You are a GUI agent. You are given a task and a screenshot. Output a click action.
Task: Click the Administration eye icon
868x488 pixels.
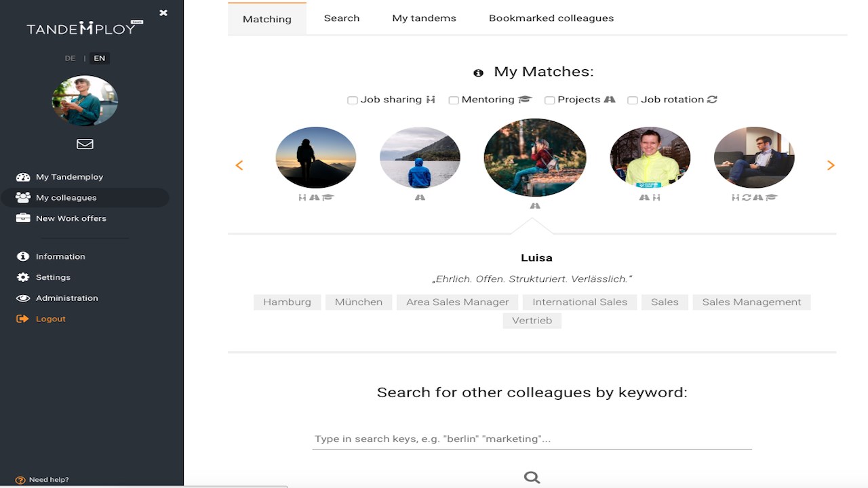point(23,298)
